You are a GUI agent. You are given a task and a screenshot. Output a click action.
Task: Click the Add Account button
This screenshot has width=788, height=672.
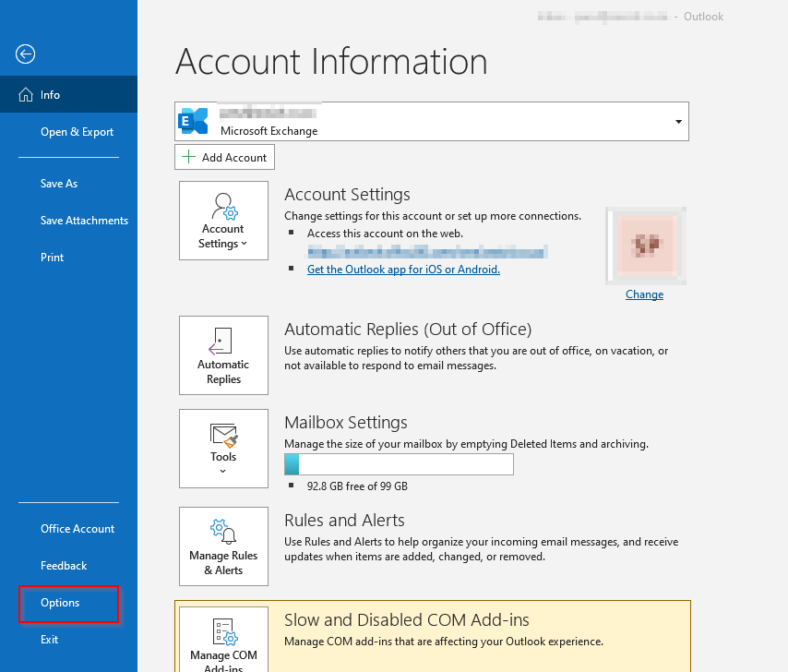224,157
